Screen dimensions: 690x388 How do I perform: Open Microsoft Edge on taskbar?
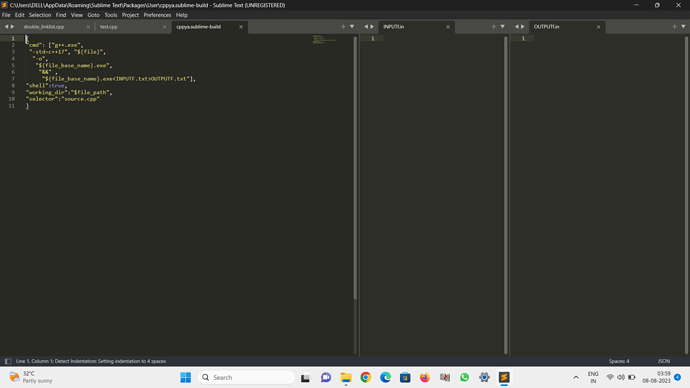point(385,377)
